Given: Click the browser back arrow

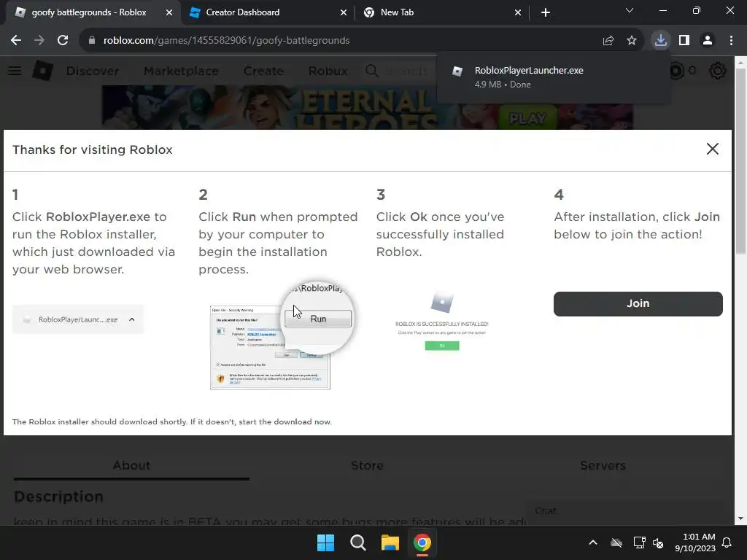Looking at the screenshot, I should point(16,41).
